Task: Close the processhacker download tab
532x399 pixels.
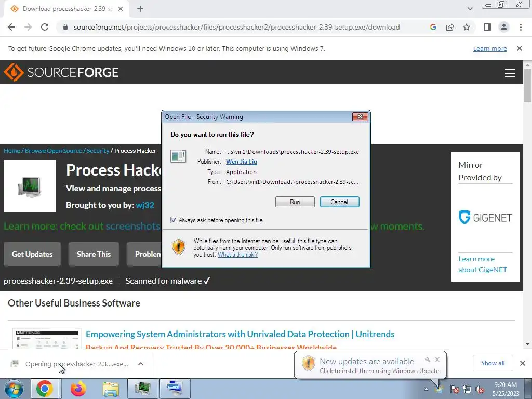Action: pyautogui.click(x=121, y=9)
